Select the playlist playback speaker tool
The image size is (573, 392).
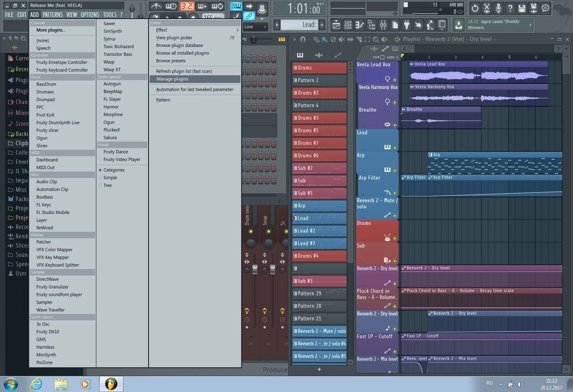pos(384,39)
